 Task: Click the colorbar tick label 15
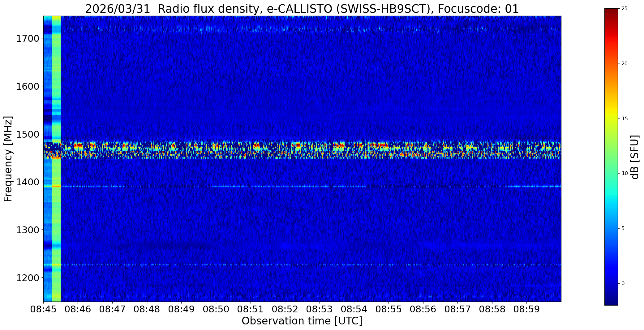tap(625, 118)
